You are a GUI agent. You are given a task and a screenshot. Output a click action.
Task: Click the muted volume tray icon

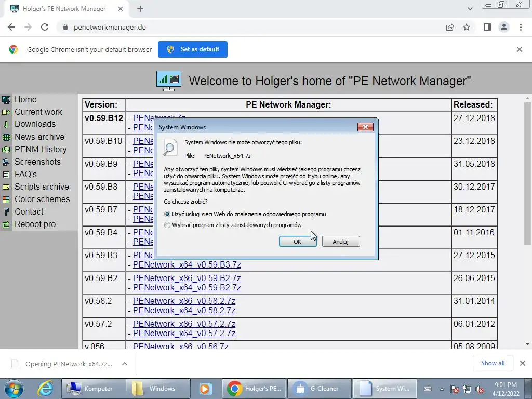point(480,389)
